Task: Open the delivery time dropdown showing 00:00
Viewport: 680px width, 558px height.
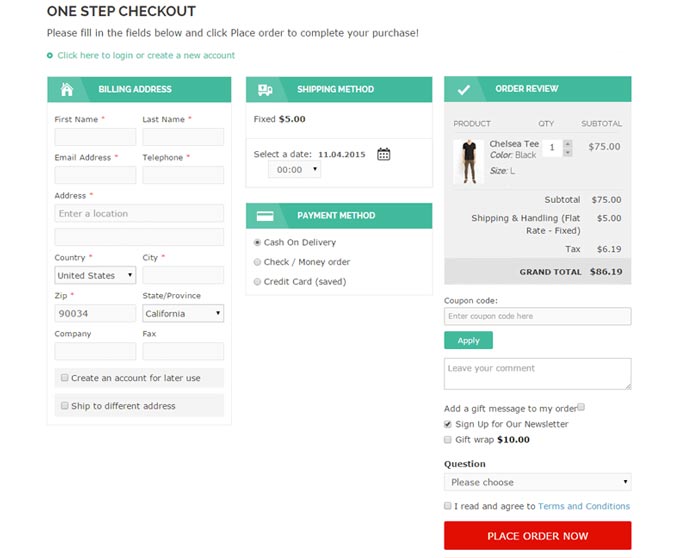Action: click(x=294, y=170)
